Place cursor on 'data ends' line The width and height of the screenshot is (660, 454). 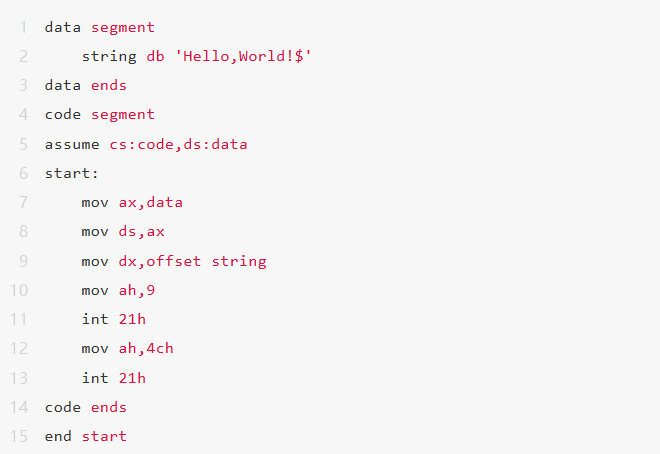click(85, 85)
